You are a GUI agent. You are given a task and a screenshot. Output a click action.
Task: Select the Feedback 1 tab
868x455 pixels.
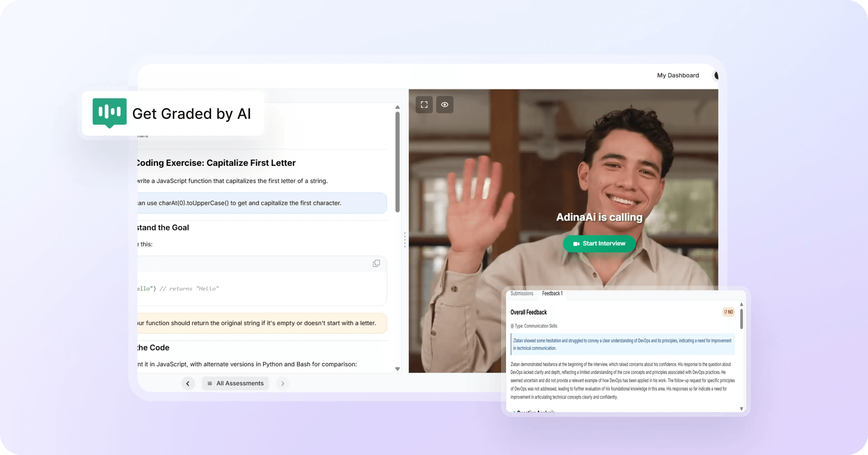[x=552, y=293]
